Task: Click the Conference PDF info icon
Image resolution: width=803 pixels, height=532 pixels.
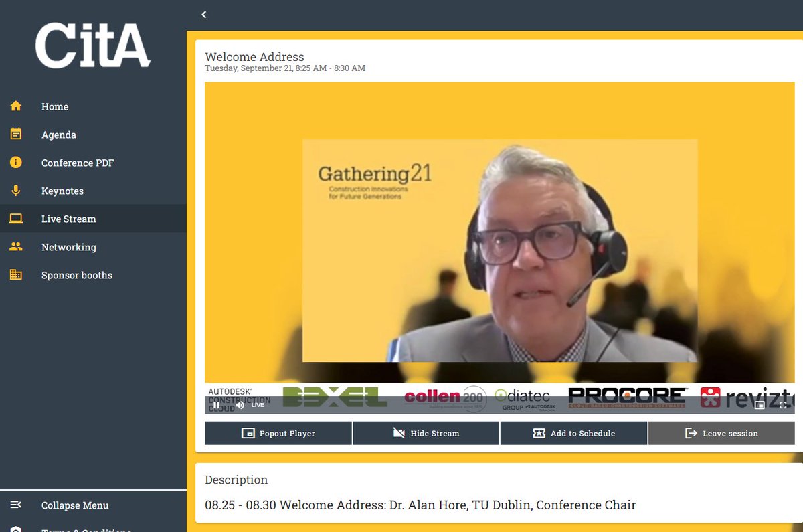Action: click(x=16, y=163)
